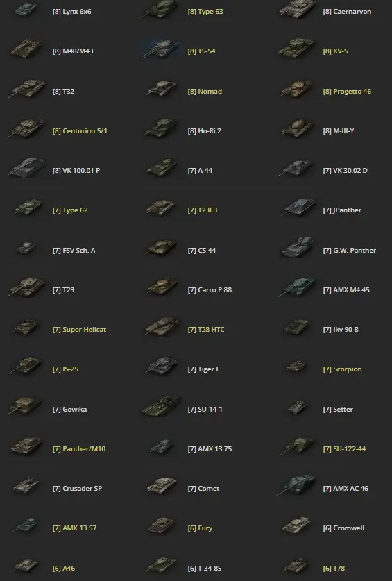
Task: Open the Carro P.88 entry
Action: [x=210, y=289]
